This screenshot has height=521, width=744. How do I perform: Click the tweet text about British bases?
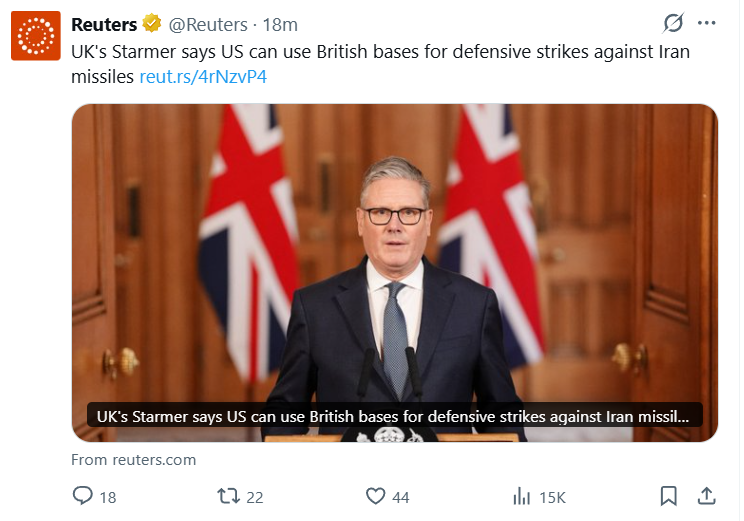pyautogui.click(x=380, y=52)
